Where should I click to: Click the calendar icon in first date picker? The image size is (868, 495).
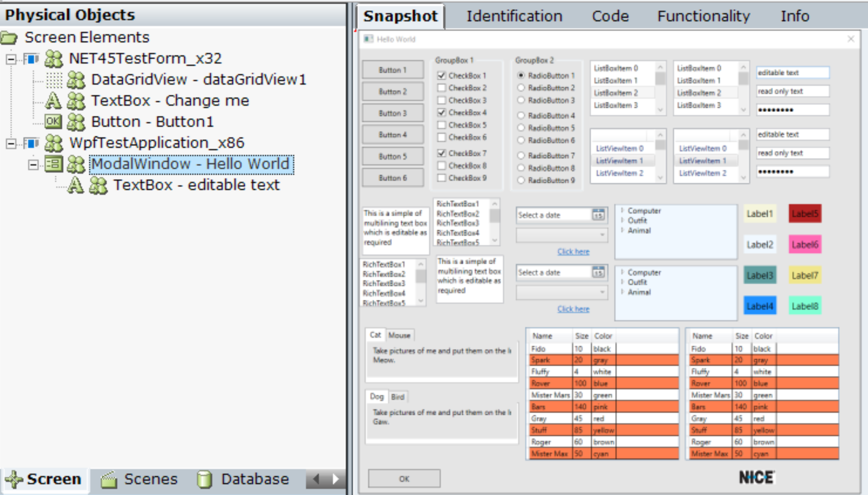click(x=598, y=215)
